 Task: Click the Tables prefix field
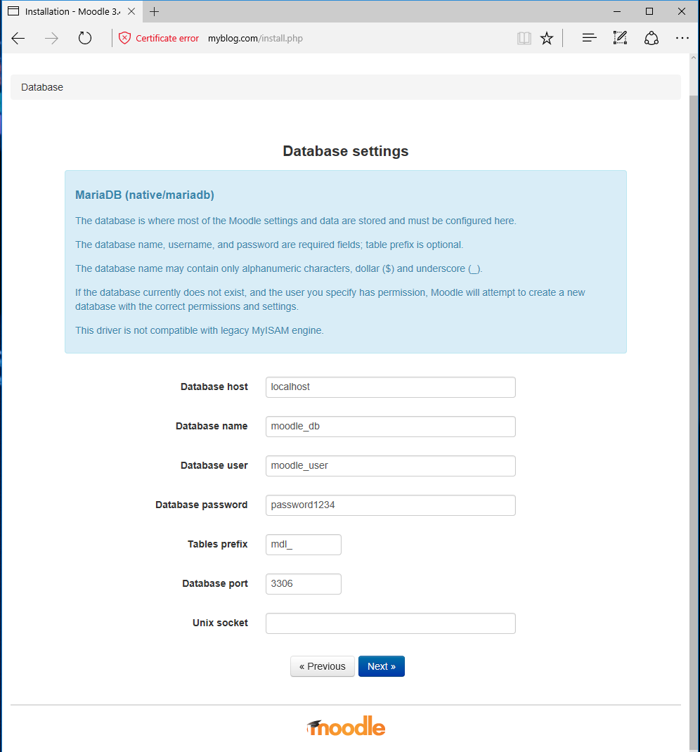304,545
